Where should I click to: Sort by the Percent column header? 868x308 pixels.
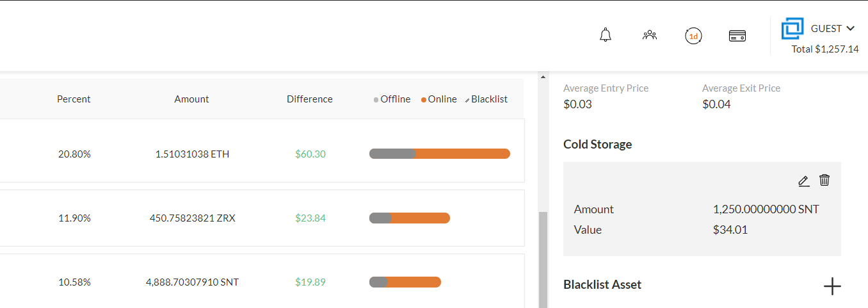[74, 99]
